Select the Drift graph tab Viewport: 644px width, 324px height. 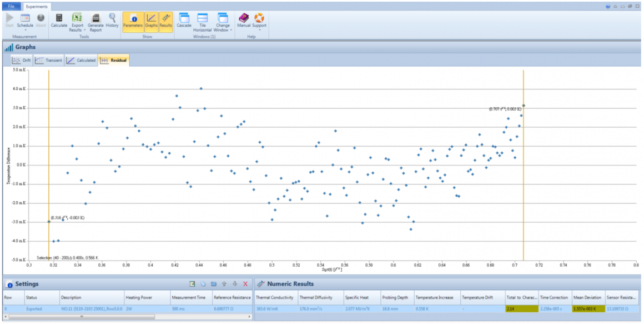pyautogui.click(x=21, y=61)
